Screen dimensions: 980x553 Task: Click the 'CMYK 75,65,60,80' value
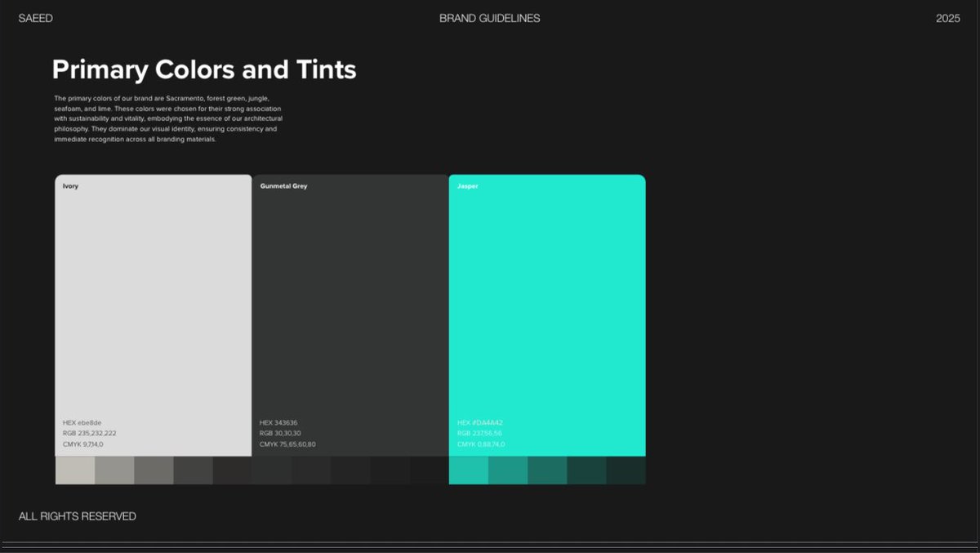[x=287, y=444]
